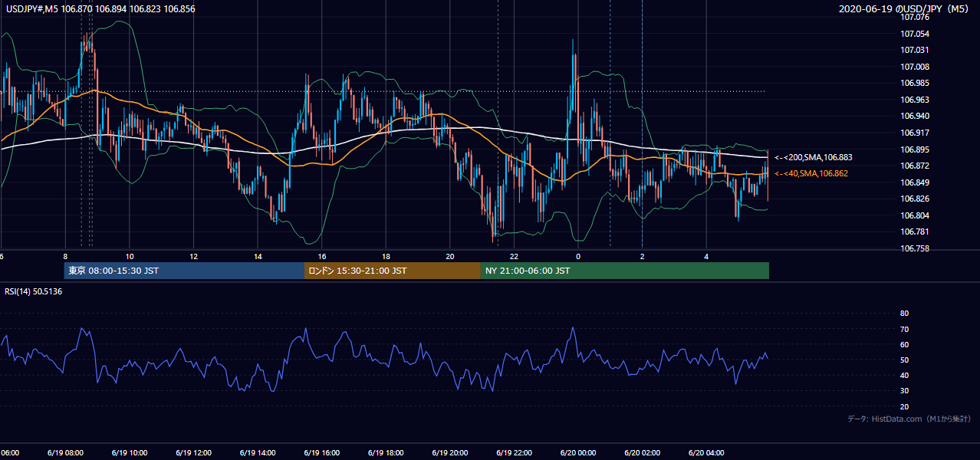Click the 106.985 price axis label
Image resolution: width=980 pixels, height=460 pixels.
[915, 83]
